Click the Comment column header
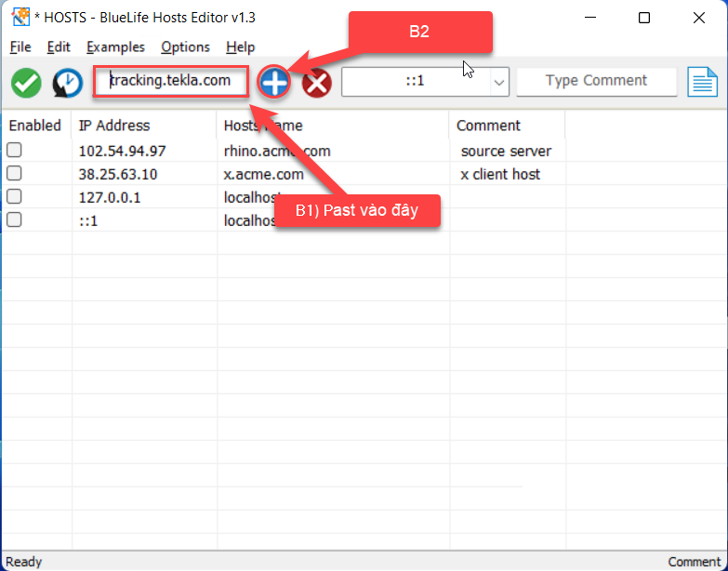Viewport: 728px width, 571px height. (x=489, y=126)
